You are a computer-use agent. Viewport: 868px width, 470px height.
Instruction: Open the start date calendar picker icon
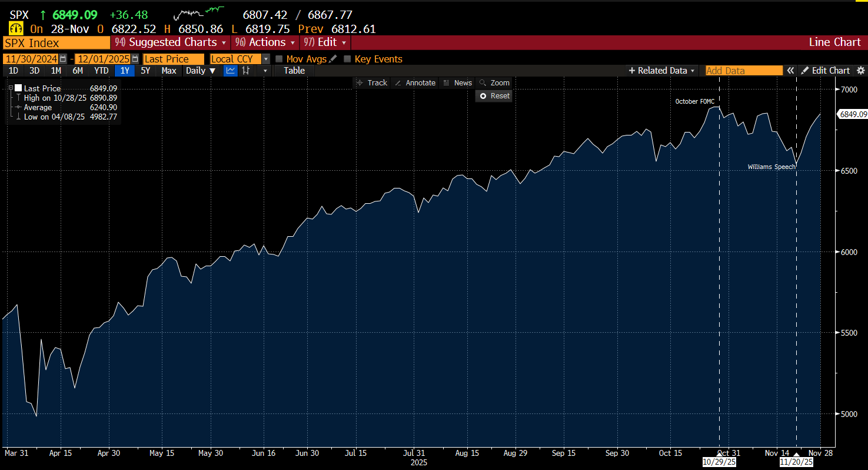tap(62, 59)
